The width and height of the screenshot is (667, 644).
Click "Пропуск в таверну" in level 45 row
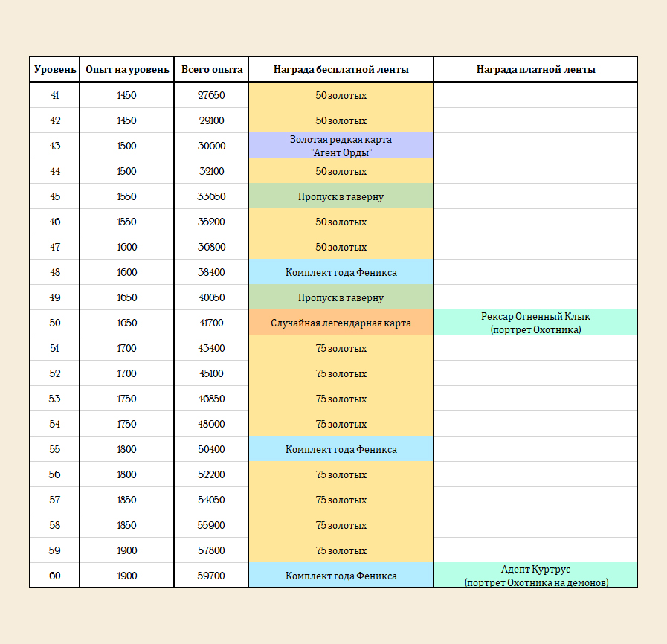[341, 196]
